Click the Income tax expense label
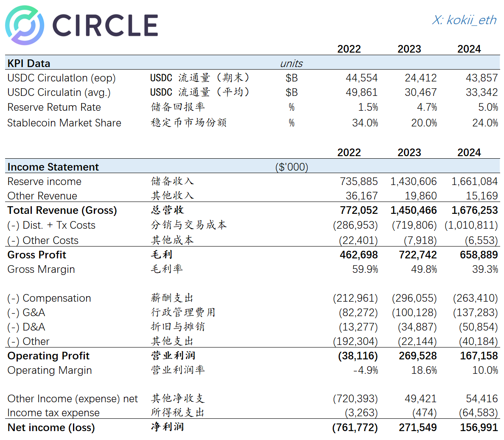The width and height of the screenshot is (504, 440). 53,413
